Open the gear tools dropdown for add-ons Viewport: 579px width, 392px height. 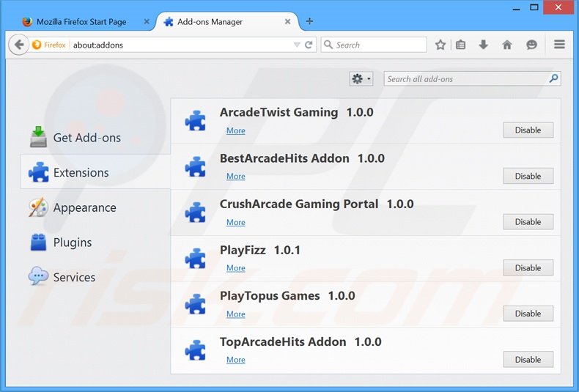[361, 78]
